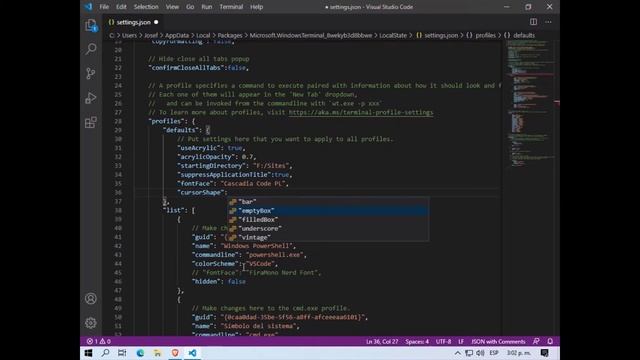The width and height of the screenshot is (640, 360).
Task: Change language mode JSON with Comments
Action: pos(498,342)
